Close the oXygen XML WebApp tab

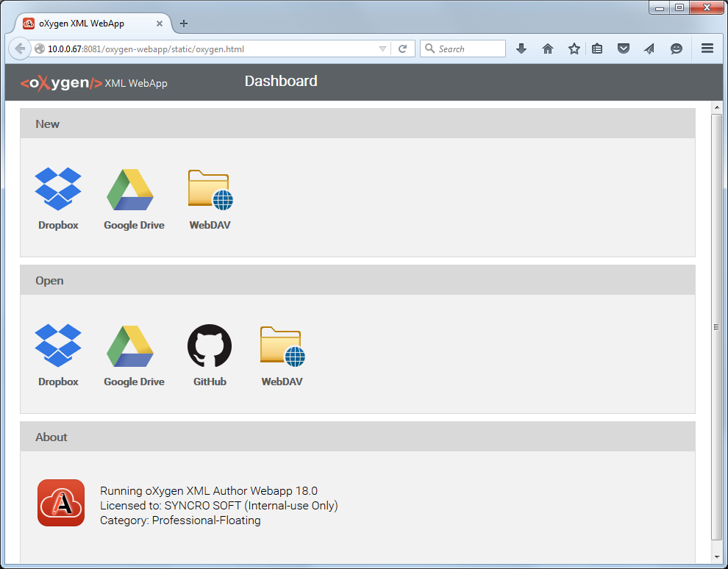pyautogui.click(x=160, y=24)
